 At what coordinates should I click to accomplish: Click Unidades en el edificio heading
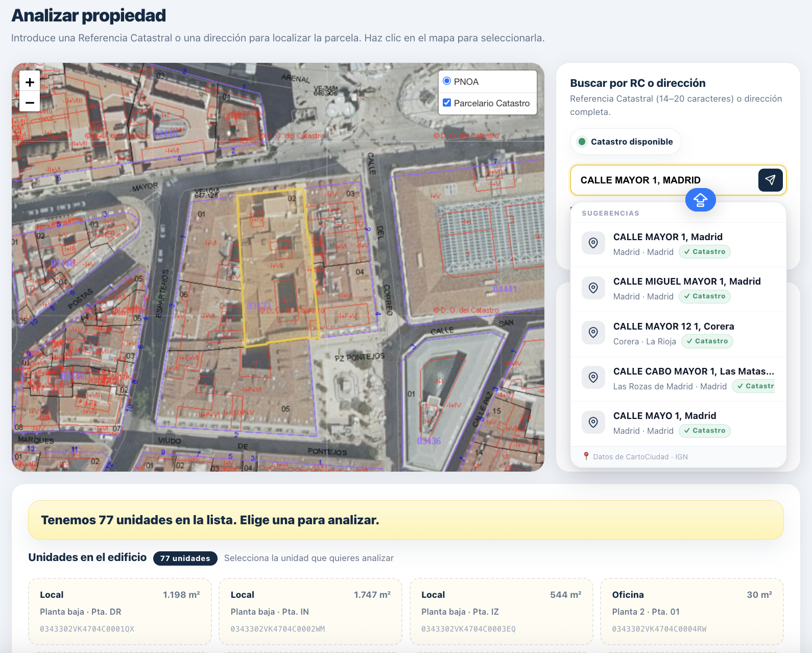pos(87,557)
